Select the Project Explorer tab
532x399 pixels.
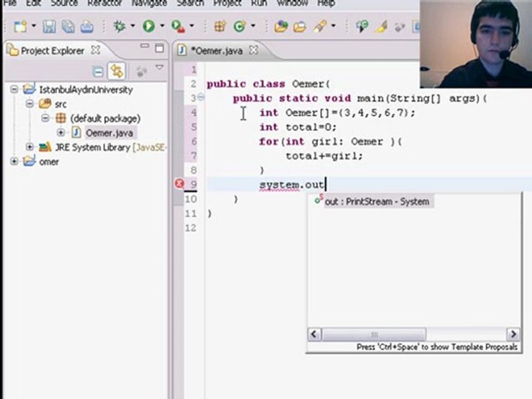click(52, 51)
